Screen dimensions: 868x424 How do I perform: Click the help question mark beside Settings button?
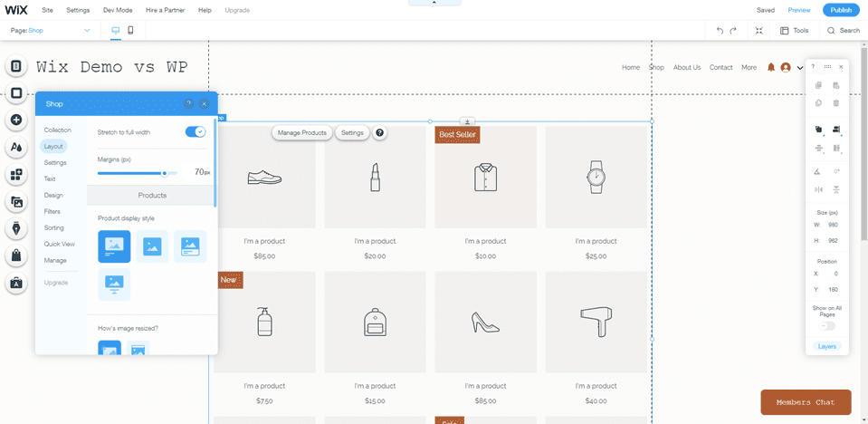tap(379, 133)
